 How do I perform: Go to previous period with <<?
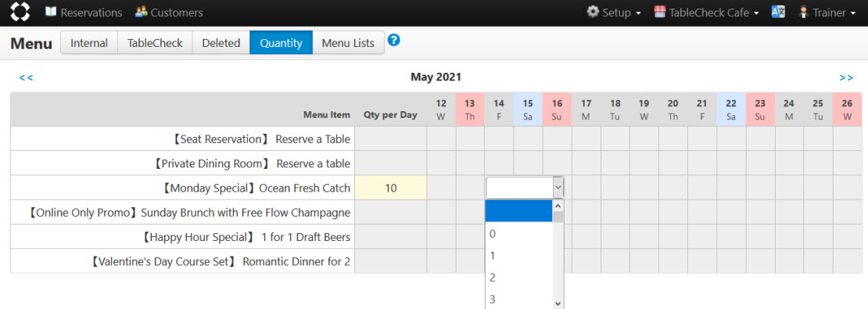[26, 77]
